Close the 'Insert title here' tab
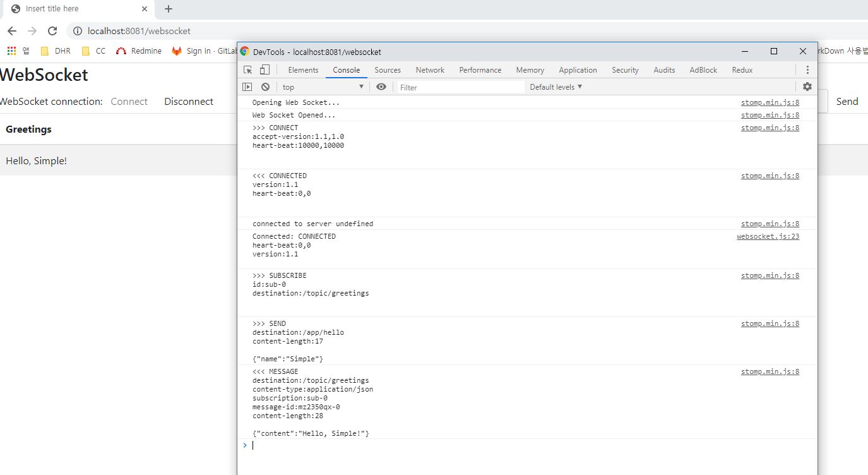Viewport: 868px width, 475px height. 145,9
